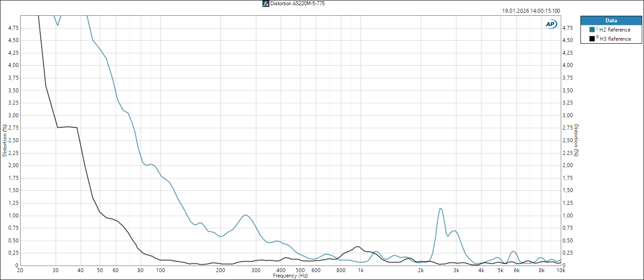Click the timestamp 19.01.2026 14:00:15.100
644x280 pixels.
pyautogui.click(x=531, y=11)
